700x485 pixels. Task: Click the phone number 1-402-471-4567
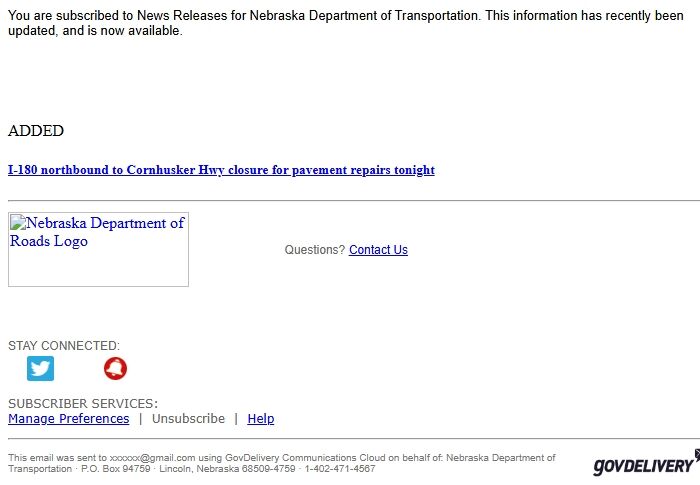[x=340, y=469]
